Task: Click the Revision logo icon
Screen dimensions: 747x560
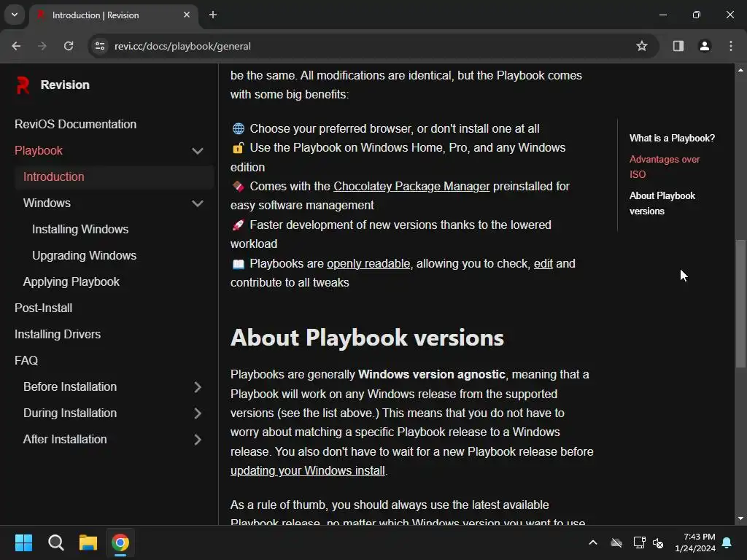Action: click(23, 85)
